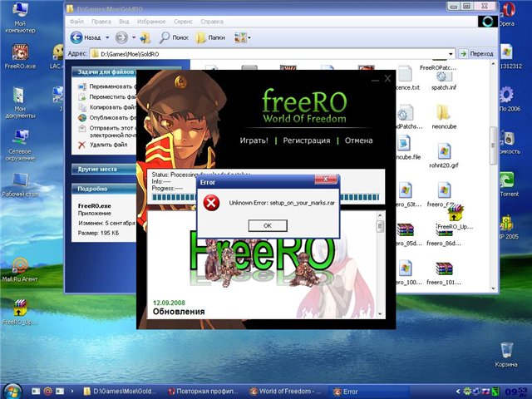
Task: Click the Up one folder icon
Action: pyautogui.click(x=145, y=37)
